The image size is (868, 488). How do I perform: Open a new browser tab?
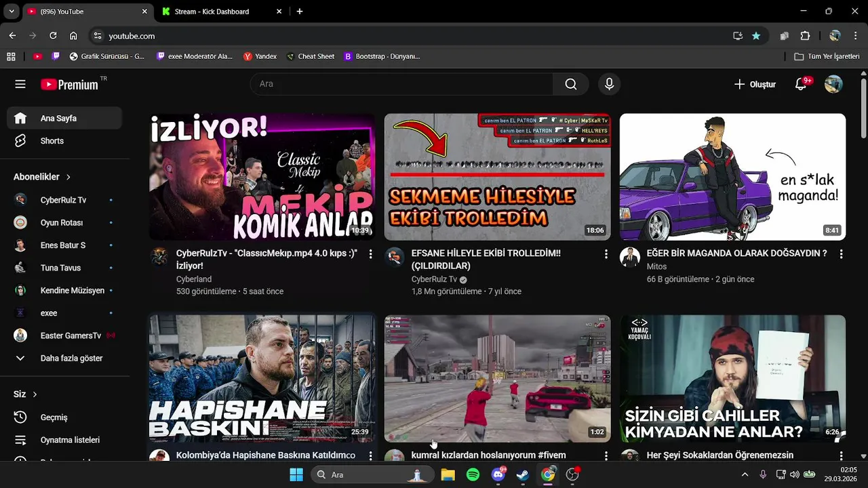pos(300,12)
